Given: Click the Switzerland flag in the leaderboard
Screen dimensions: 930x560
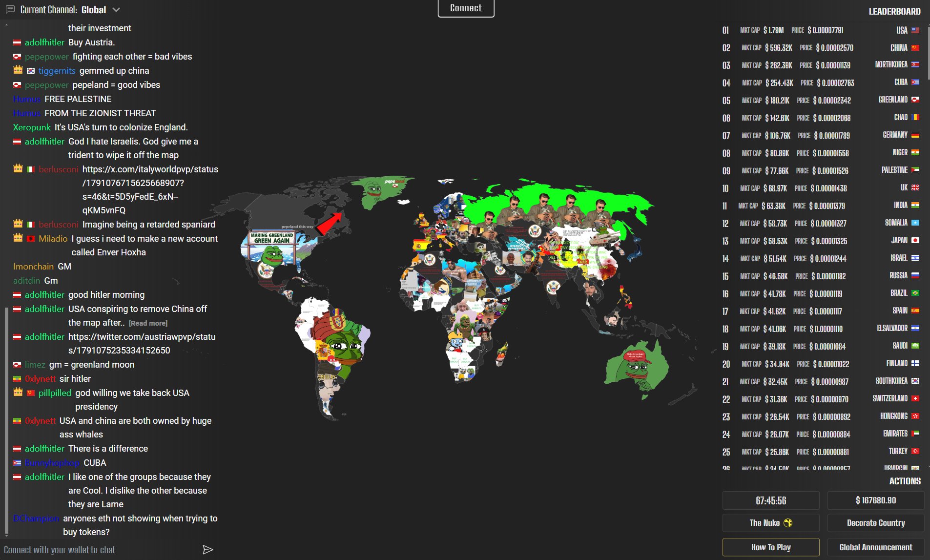Looking at the screenshot, I should [915, 398].
